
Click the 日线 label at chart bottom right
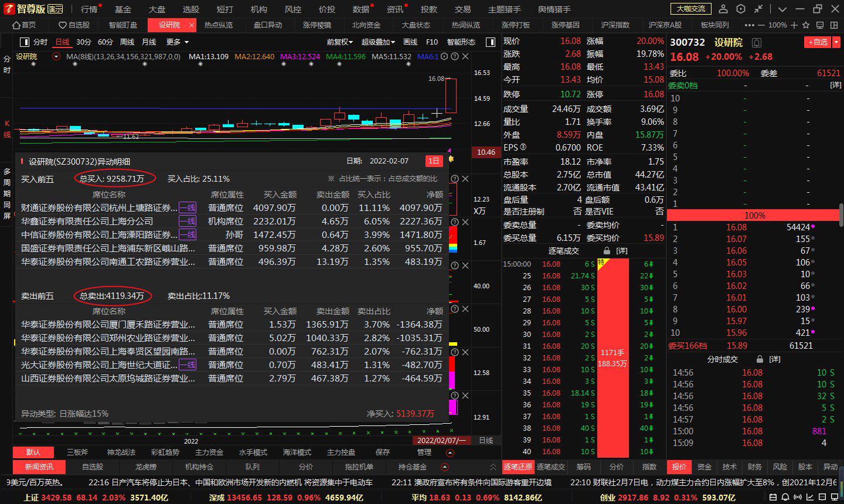point(486,441)
